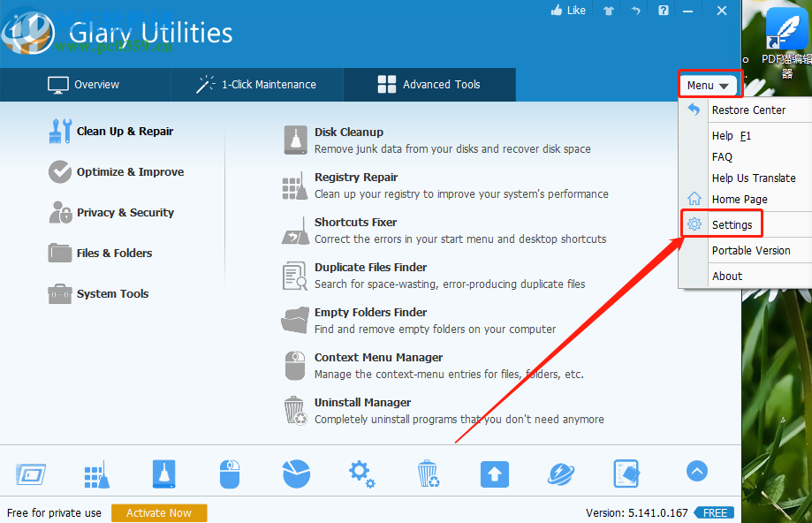Click the Context Menu Manager mouse icon
This screenshot has height=523, width=812.
pos(295,366)
